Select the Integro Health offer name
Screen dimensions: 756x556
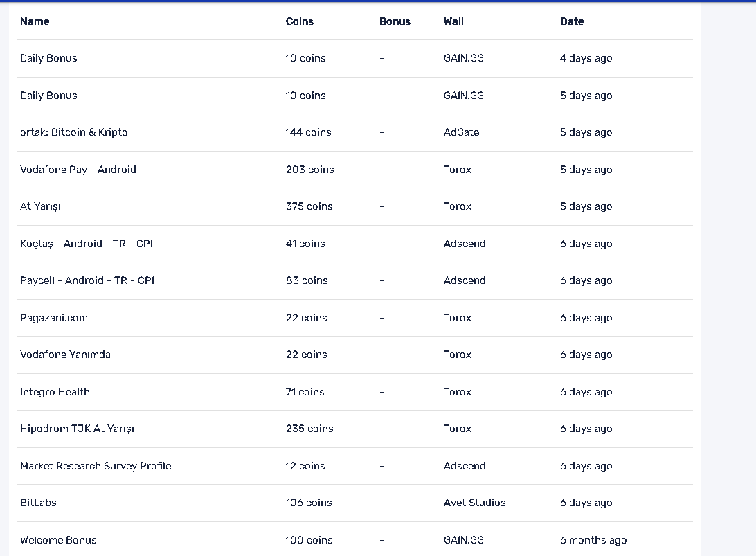click(55, 392)
